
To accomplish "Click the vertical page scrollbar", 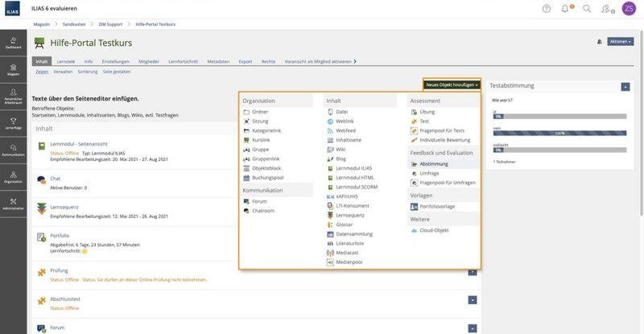I will click(641, 123).
